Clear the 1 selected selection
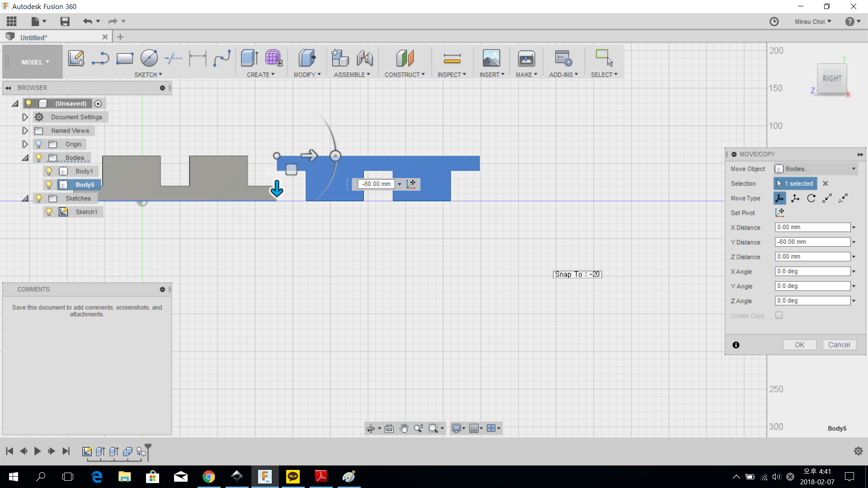The width and height of the screenshot is (868, 488). coord(825,183)
